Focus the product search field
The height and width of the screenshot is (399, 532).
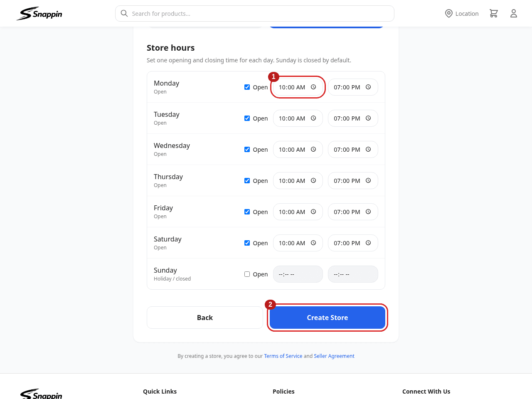(x=255, y=13)
